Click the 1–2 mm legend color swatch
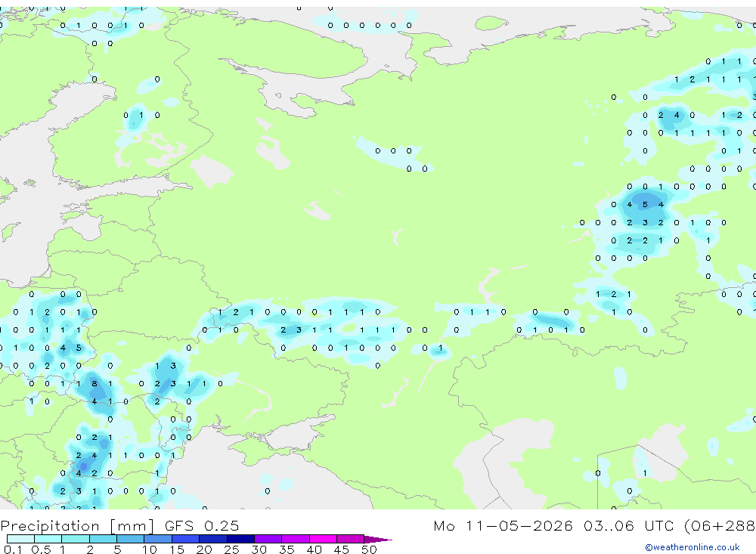This screenshot has height=554, width=756. pos(76,539)
